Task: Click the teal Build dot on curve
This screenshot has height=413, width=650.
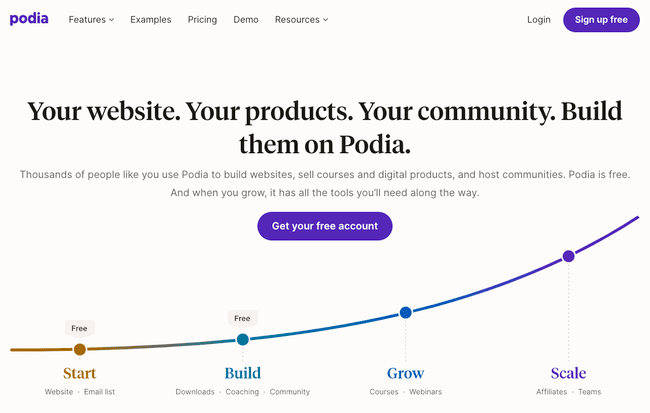Action: 242,340
